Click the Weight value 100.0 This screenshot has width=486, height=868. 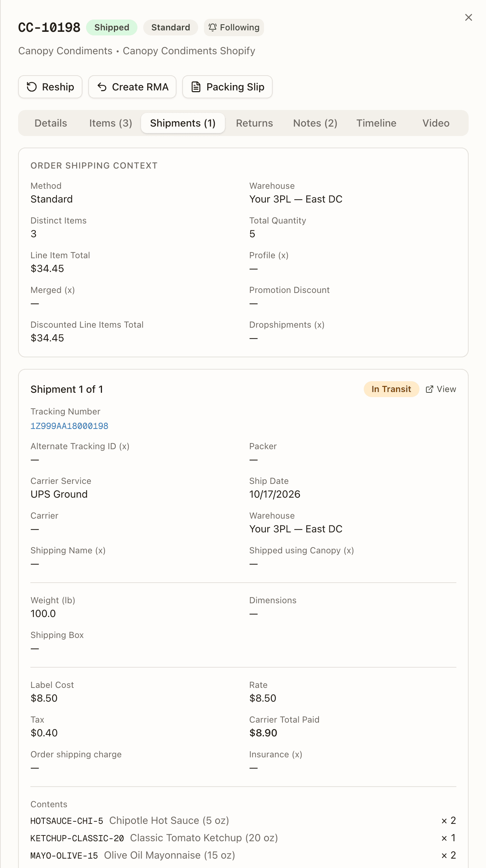pyautogui.click(x=43, y=614)
